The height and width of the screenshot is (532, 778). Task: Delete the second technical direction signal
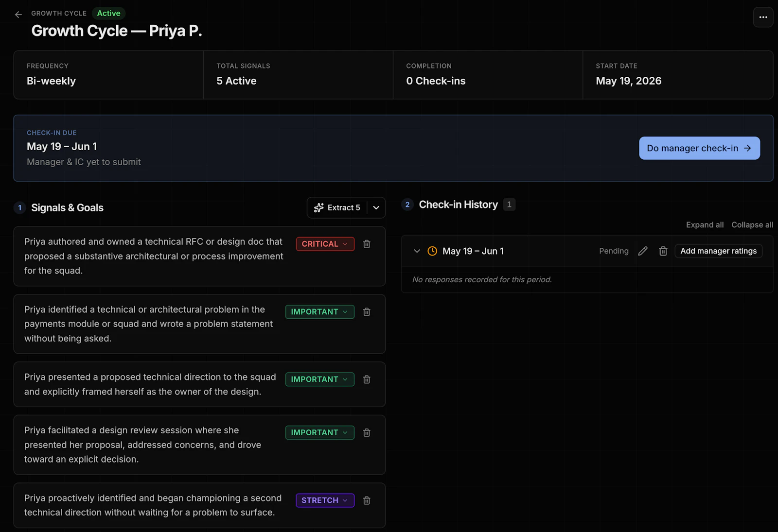click(367, 500)
